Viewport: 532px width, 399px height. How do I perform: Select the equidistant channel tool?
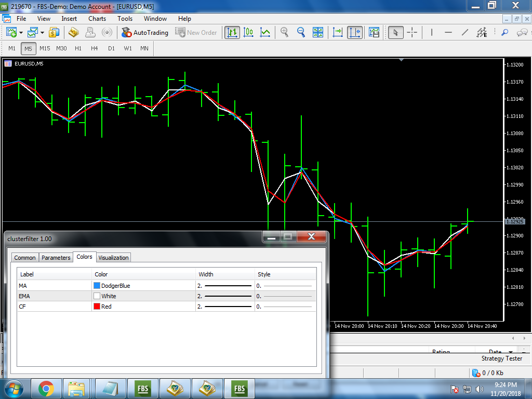pyautogui.click(x=482, y=33)
